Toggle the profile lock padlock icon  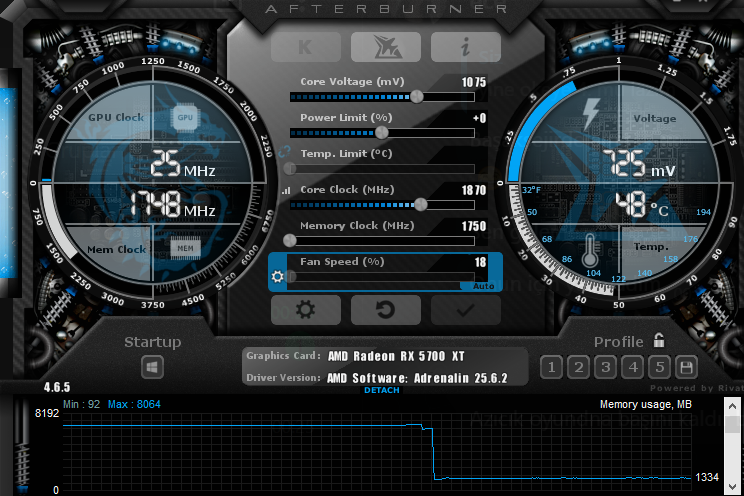tap(659, 340)
